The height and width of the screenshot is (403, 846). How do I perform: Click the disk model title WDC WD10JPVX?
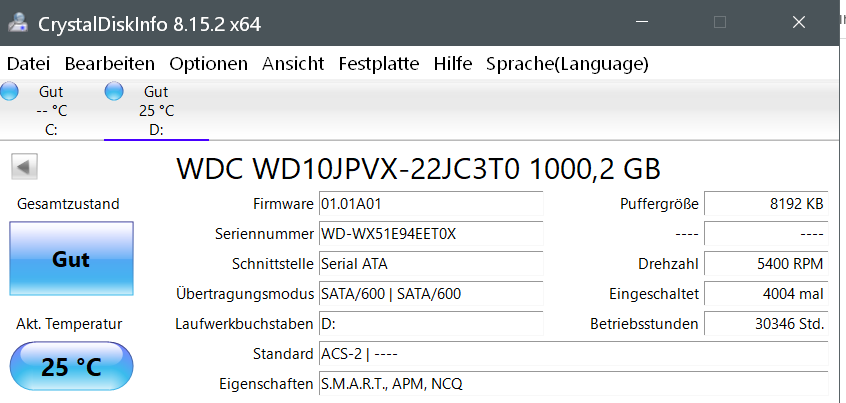(418, 168)
